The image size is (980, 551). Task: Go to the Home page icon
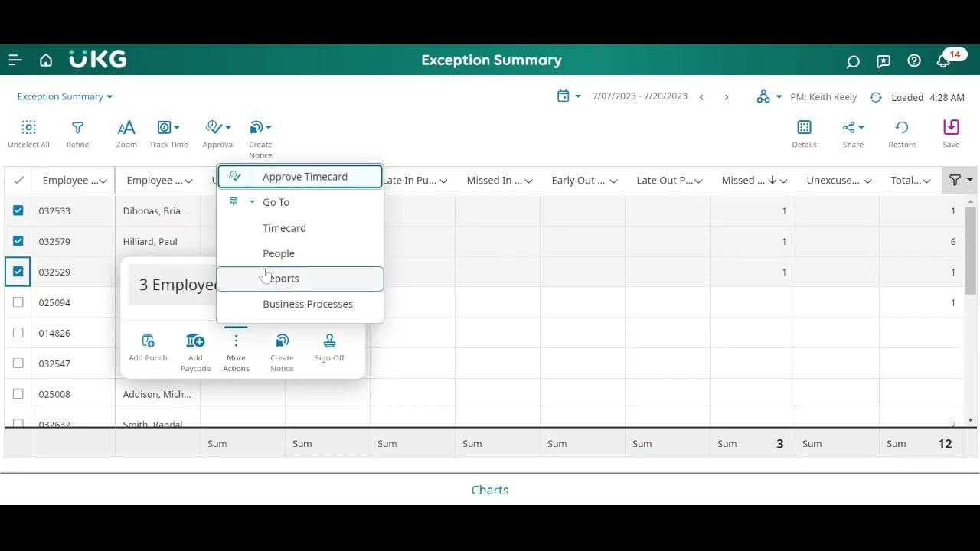pos(46,60)
